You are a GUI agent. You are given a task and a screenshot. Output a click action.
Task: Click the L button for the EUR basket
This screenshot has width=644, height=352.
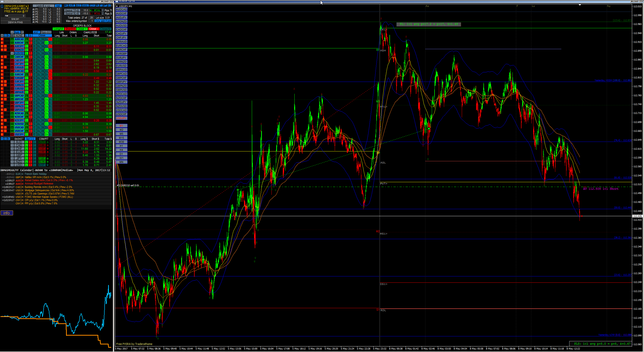pyautogui.click(x=26, y=152)
